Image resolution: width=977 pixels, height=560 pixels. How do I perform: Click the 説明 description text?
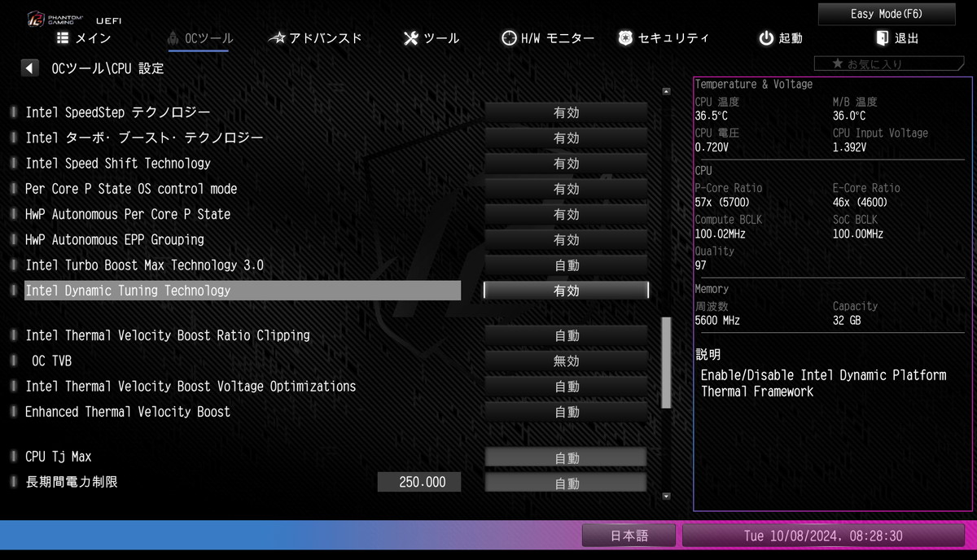click(x=823, y=383)
